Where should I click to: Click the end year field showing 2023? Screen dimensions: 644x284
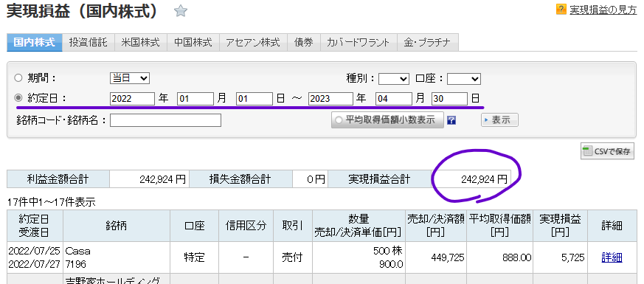pyautogui.click(x=330, y=99)
